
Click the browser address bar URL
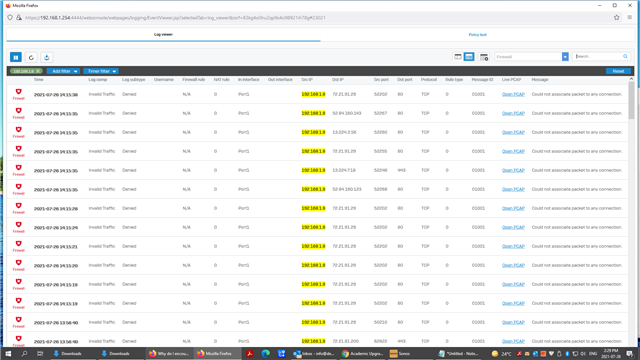pos(176,18)
